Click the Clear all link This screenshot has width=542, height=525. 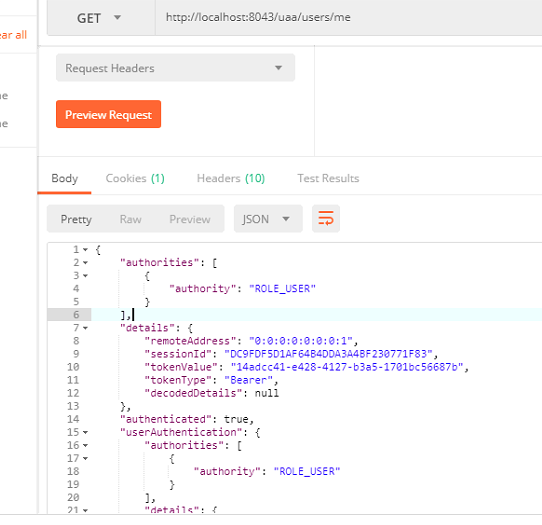pyautogui.click(x=13, y=35)
